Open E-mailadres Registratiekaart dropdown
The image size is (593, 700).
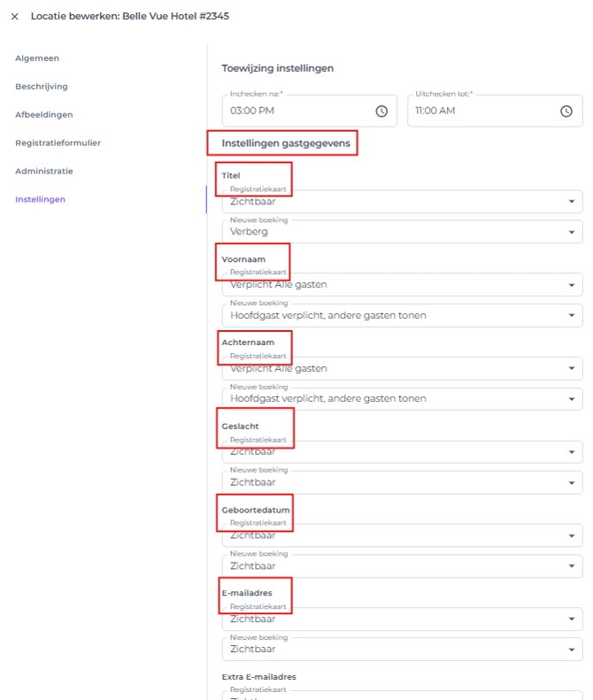402,619
